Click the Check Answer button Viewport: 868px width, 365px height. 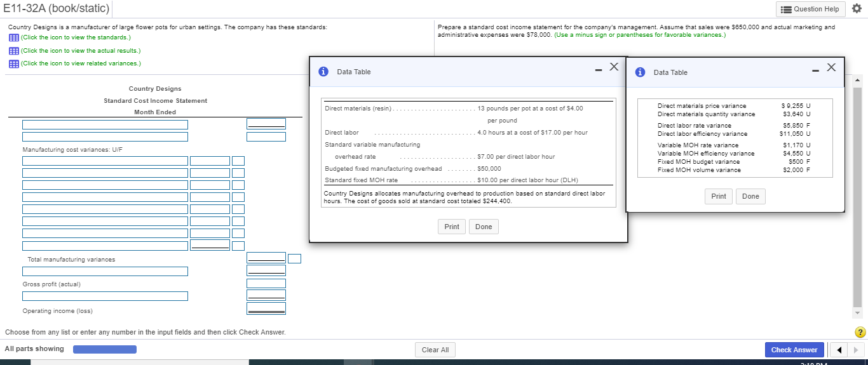[x=794, y=350]
